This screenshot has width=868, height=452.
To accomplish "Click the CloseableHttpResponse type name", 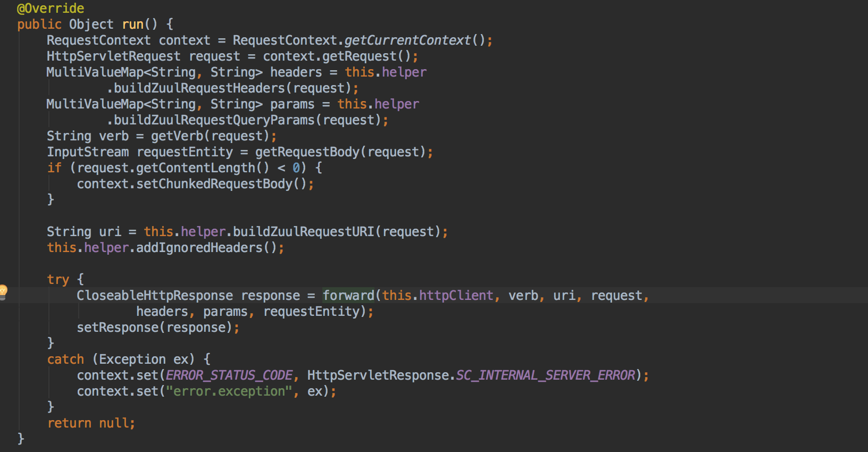I will pyautogui.click(x=155, y=296).
